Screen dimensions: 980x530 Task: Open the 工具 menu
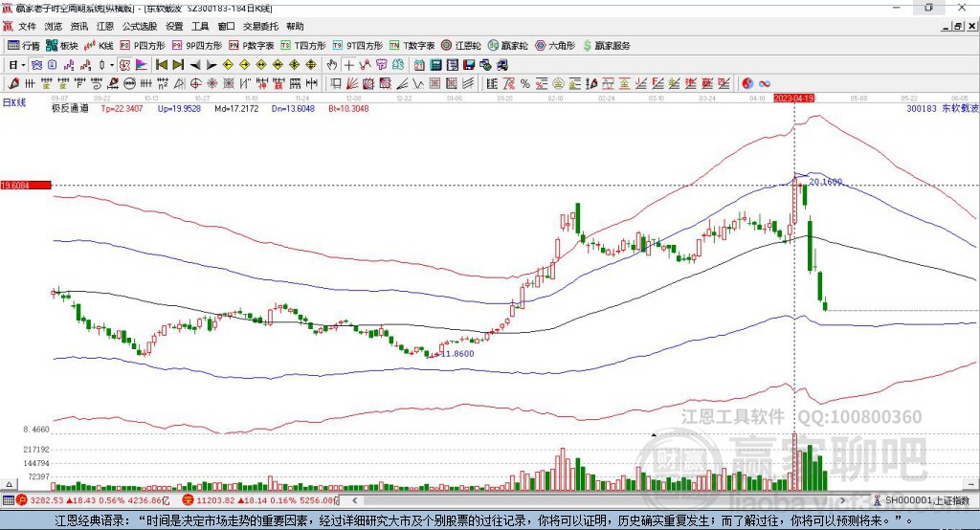[200, 26]
